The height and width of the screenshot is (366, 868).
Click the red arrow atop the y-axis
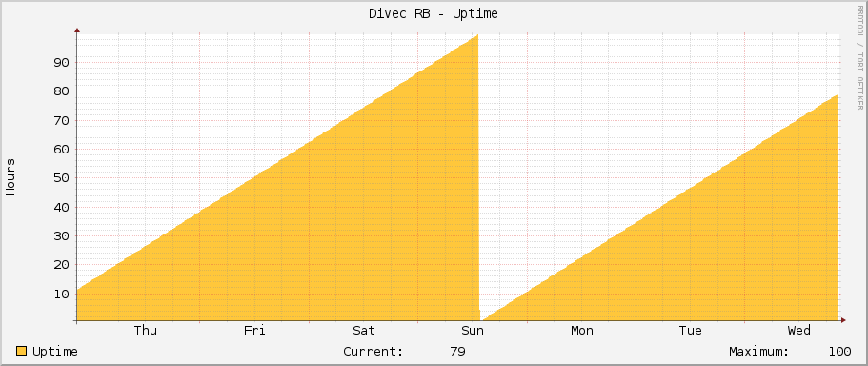pyautogui.click(x=77, y=30)
